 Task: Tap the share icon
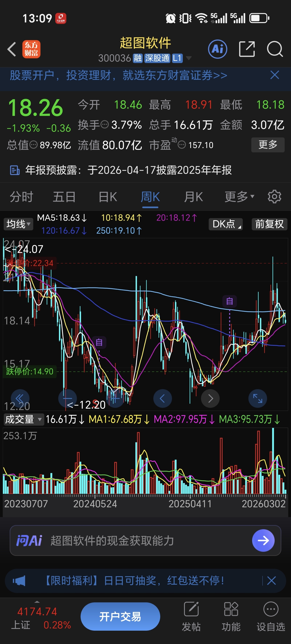point(247,49)
